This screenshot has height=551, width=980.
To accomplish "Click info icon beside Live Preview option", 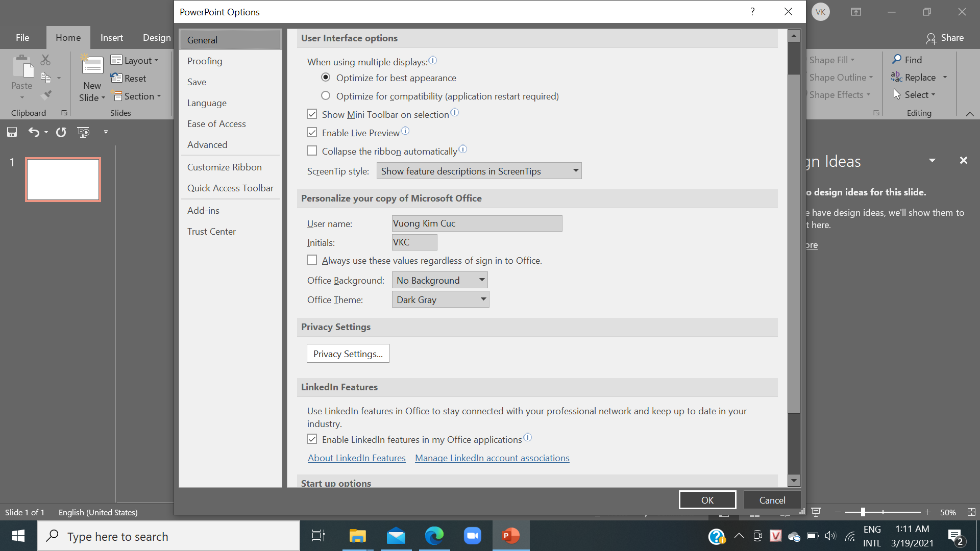I will [x=405, y=131].
